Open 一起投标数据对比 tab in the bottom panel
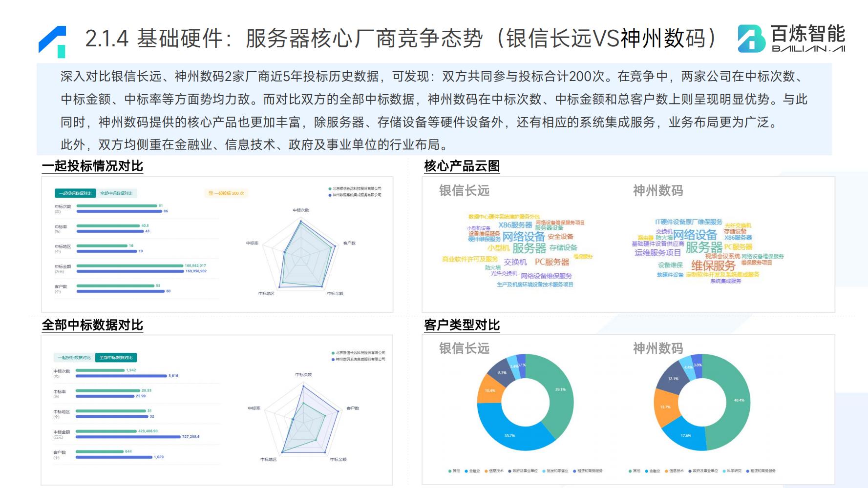 pos(74,358)
